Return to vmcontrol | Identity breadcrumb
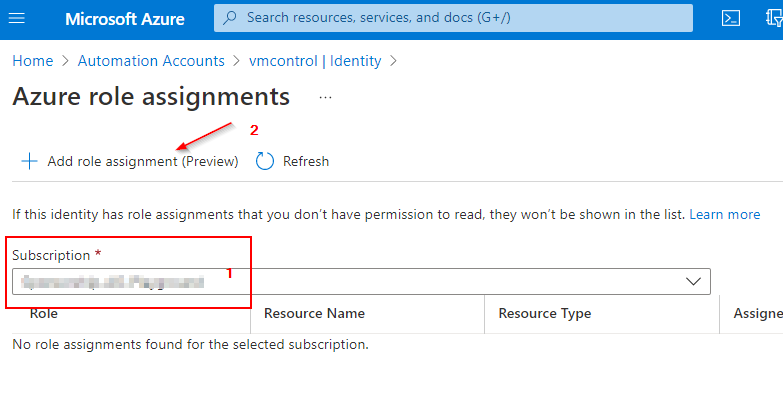The height and width of the screenshot is (398, 783). (x=315, y=61)
